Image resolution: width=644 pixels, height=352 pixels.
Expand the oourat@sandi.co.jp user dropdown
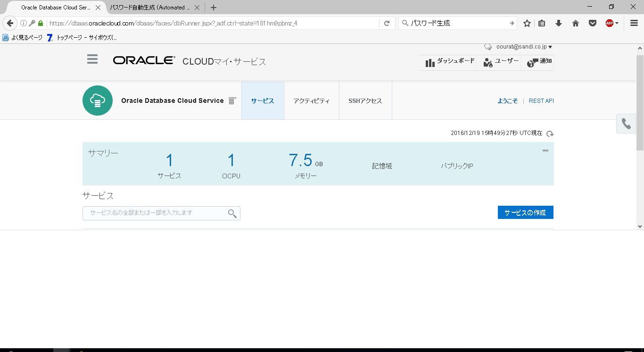pyautogui.click(x=524, y=47)
